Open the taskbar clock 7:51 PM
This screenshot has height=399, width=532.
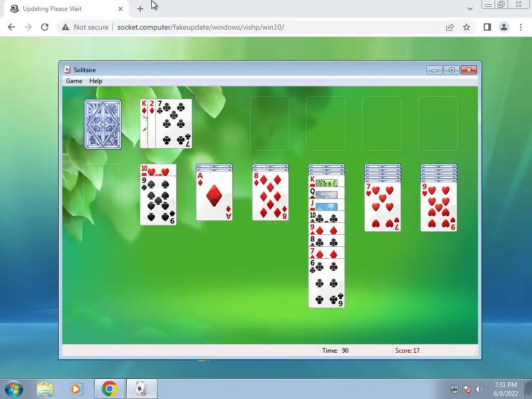[506, 389]
